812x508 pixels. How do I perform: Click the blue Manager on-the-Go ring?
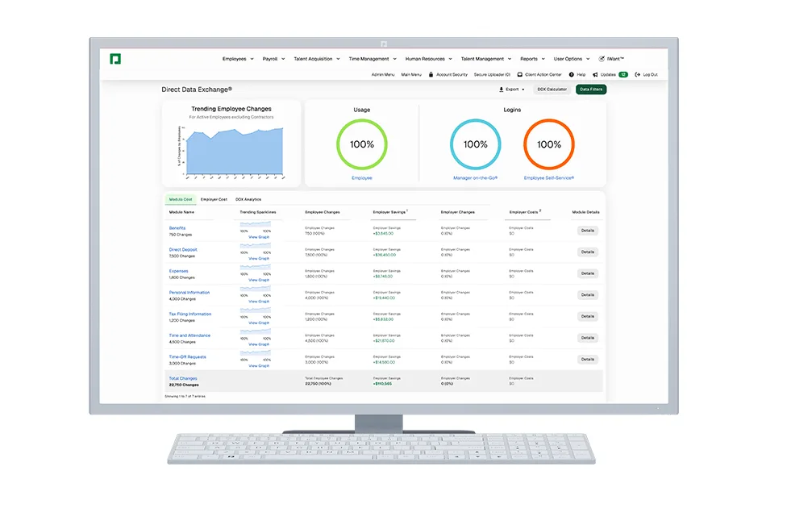476,144
